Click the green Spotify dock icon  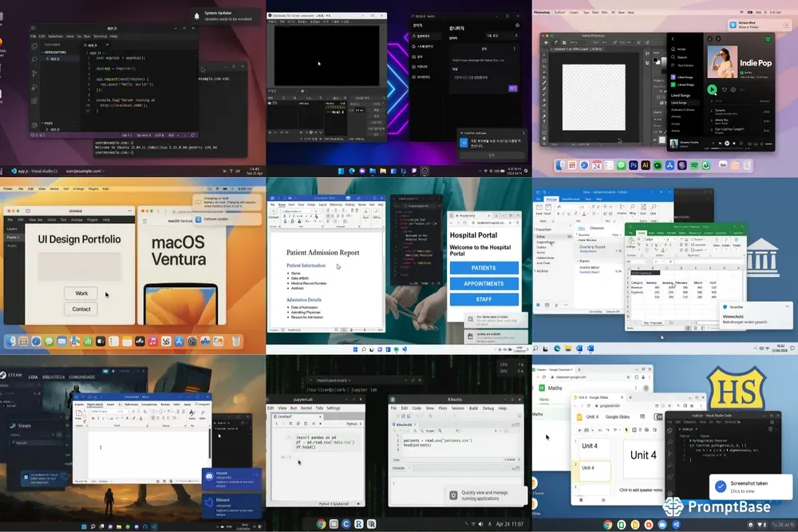pos(694,165)
